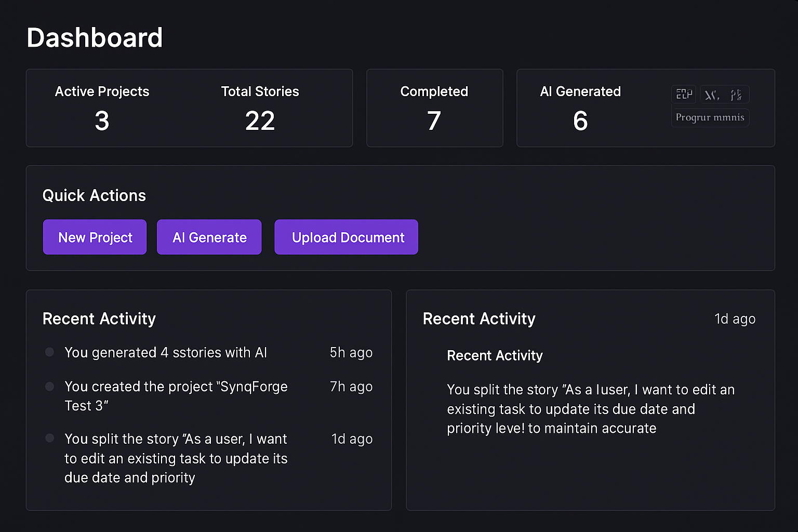Select the bullet beside the split story activity
Image resolution: width=798 pixels, height=532 pixels.
pos(49,438)
